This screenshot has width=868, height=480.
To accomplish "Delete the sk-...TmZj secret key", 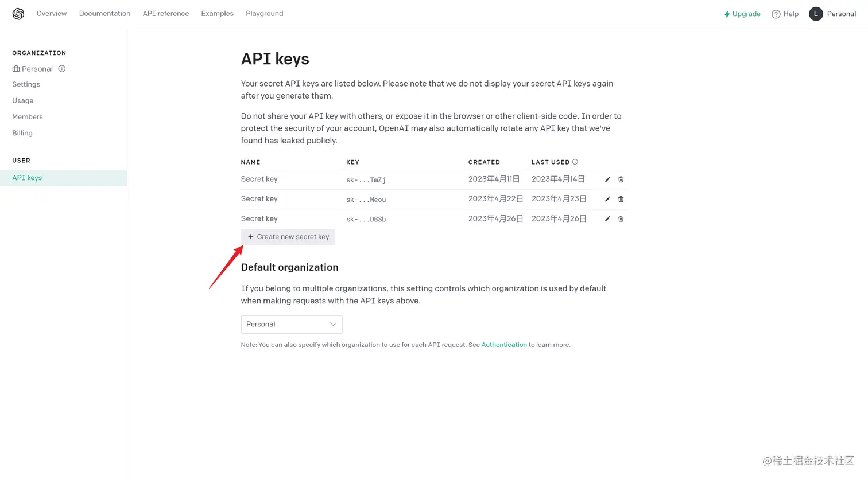I will (621, 179).
